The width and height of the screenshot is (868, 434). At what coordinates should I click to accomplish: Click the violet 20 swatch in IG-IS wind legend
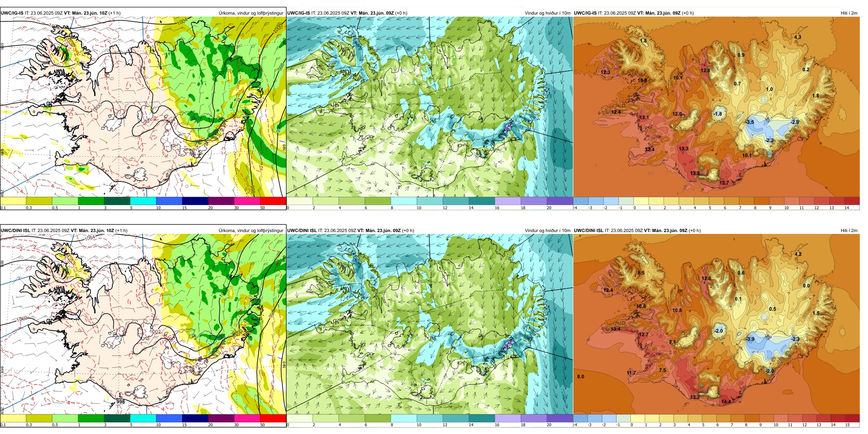560,201
